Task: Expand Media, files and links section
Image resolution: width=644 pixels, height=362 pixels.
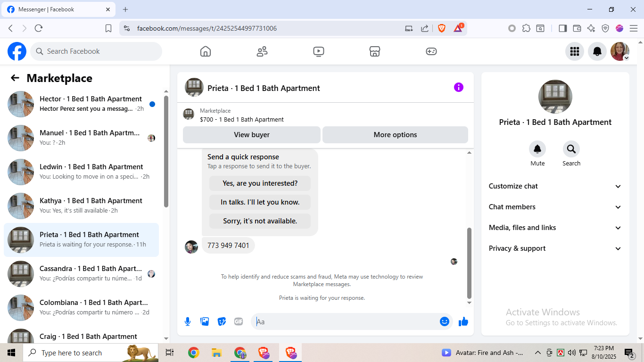Action: 555,228
